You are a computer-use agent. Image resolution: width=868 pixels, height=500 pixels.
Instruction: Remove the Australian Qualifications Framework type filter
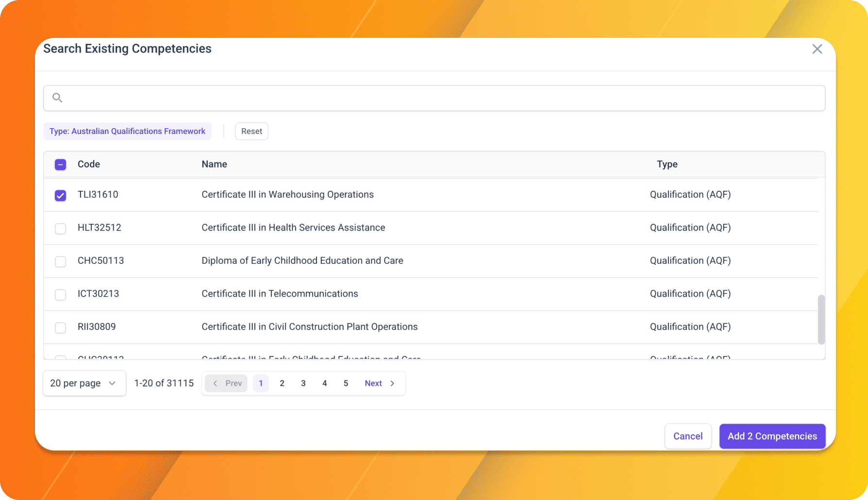127,131
